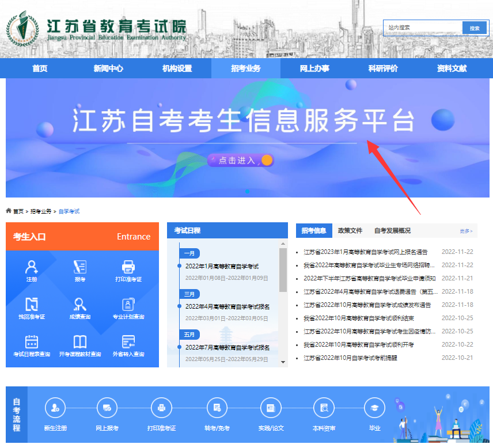This screenshot has width=493, height=448.
Task: Open 科研评价 navigation item
Action: (x=383, y=68)
